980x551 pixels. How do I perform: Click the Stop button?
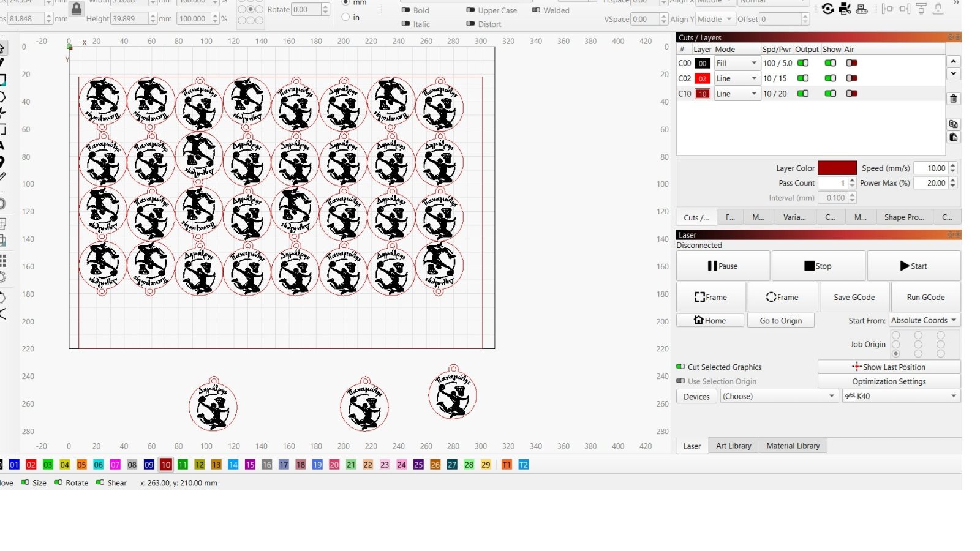[818, 266]
